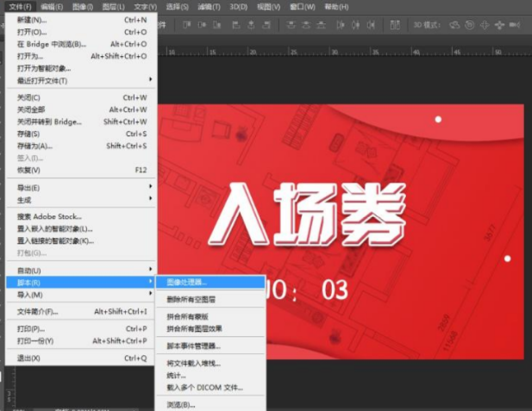Expand 最近打开文件(T) submenu arrow
532x411 pixels.
click(x=150, y=79)
